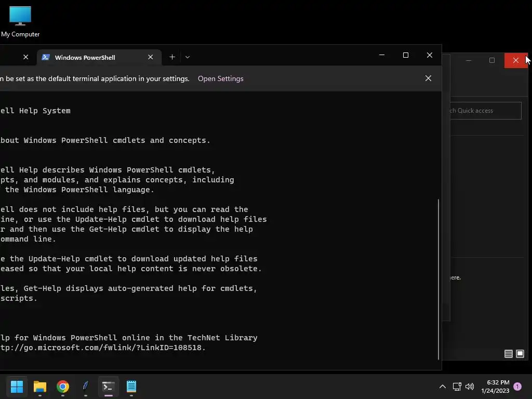The image size is (532, 399).
Task: Click the text 'ell Help System'
Action: 35,111
